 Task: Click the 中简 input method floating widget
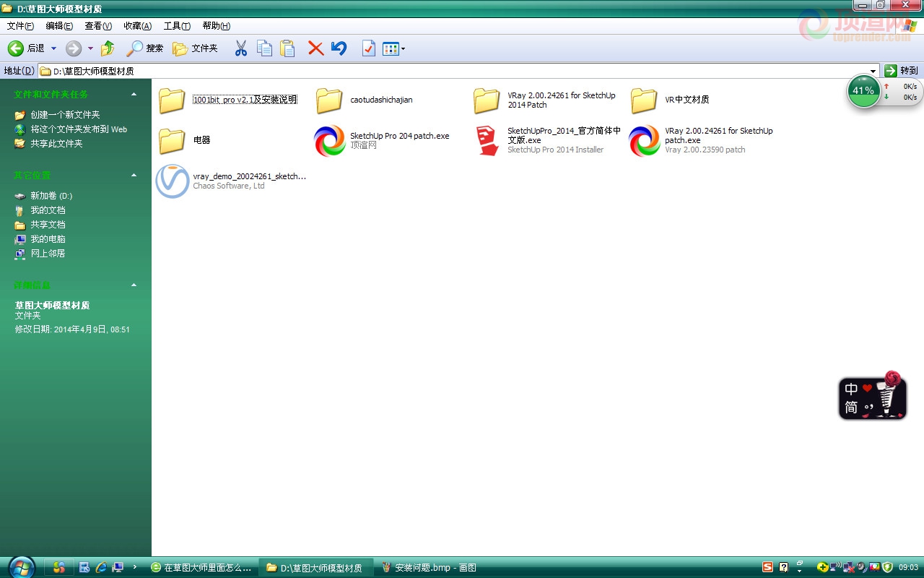click(x=873, y=396)
